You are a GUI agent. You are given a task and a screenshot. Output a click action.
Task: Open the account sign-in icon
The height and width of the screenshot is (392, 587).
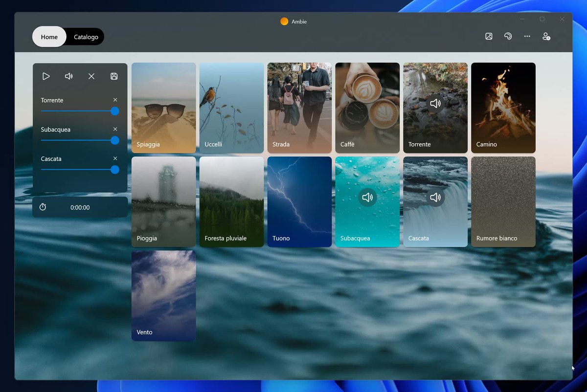pyautogui.click(x=546, y=36)
